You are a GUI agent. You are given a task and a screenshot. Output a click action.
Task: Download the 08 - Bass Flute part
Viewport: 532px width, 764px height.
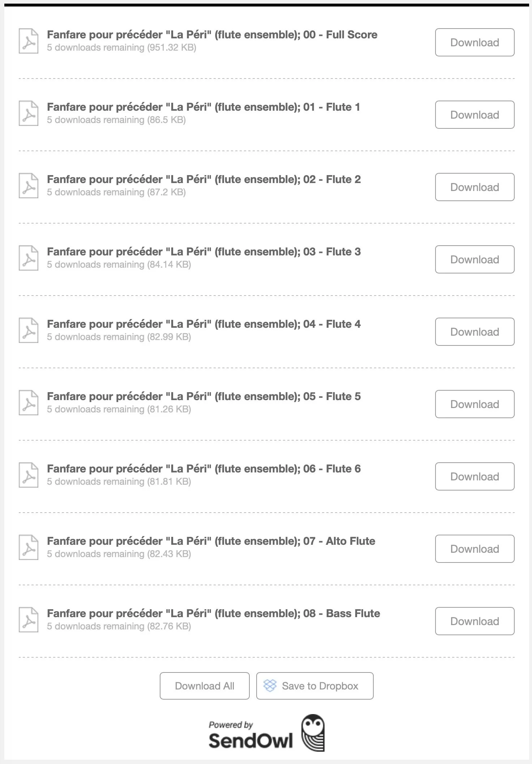tap(475, 621)
